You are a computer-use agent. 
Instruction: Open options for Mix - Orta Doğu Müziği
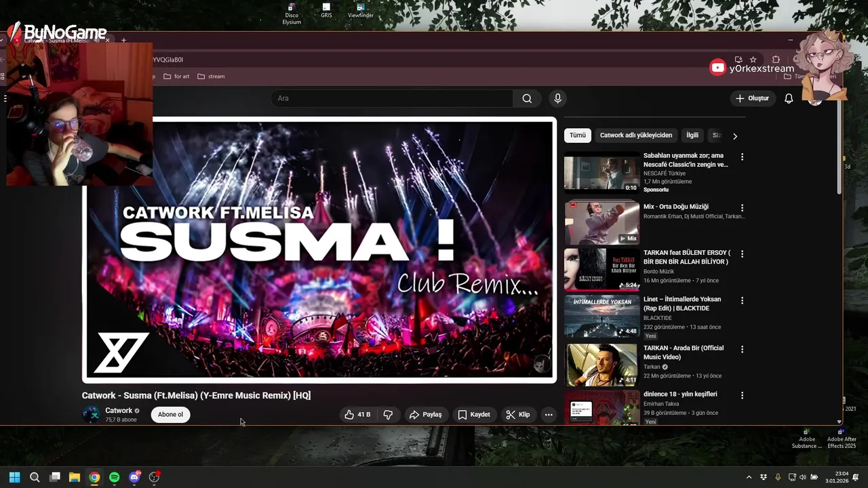pyautogui.click(x=742, y=208)
